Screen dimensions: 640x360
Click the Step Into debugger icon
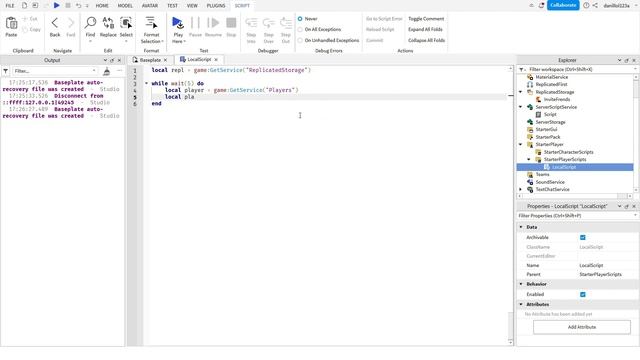(251, 23)
